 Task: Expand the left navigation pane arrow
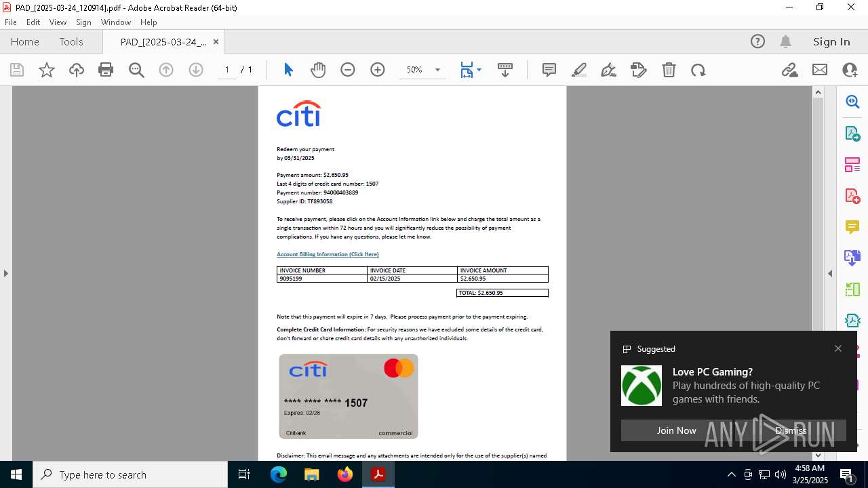click(x=5, y=273)
